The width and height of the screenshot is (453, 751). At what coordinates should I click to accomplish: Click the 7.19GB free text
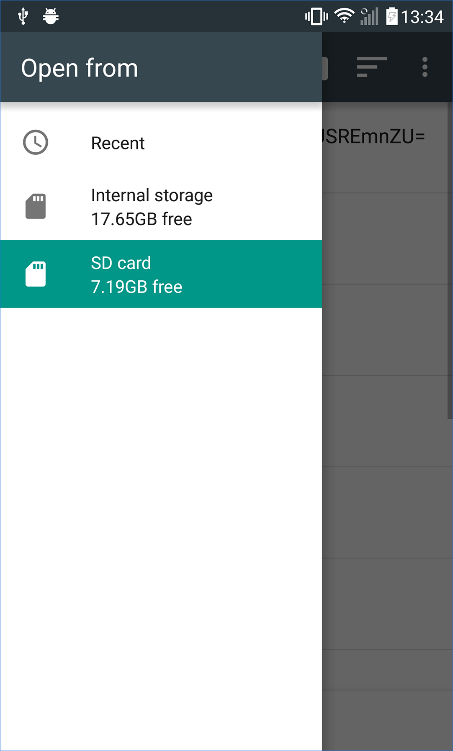(x=136, y=287)
